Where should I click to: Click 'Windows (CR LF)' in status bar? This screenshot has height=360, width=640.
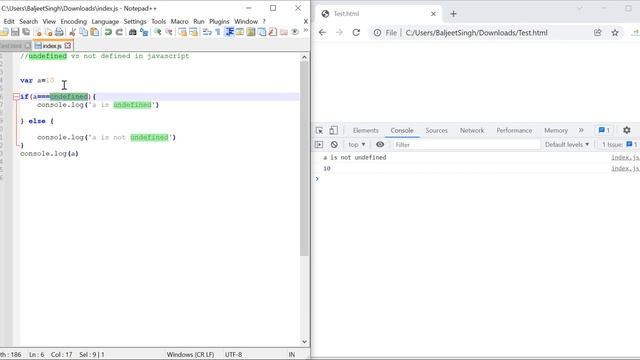pyautogui.click(x=190, y=354)
